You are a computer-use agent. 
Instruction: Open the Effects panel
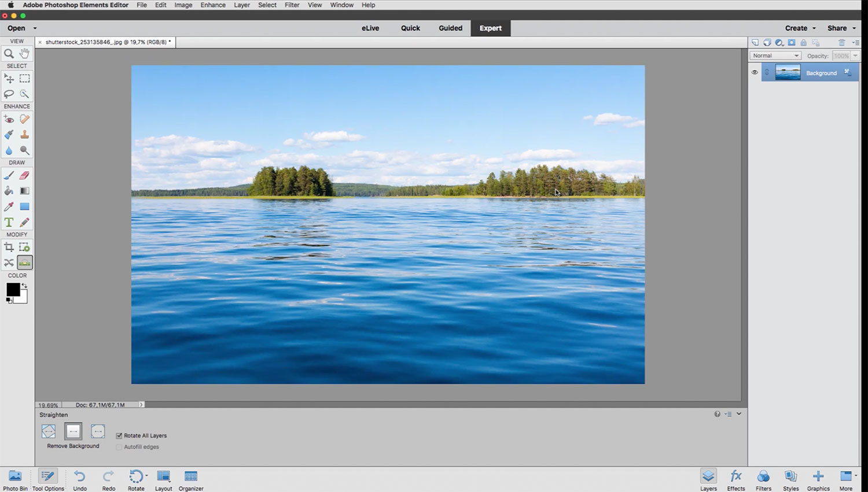point(735,479)
